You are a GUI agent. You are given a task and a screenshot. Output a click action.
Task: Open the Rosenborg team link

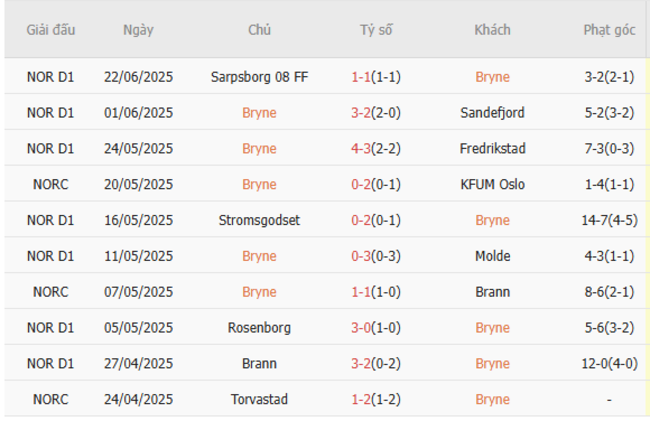(260, 328)
